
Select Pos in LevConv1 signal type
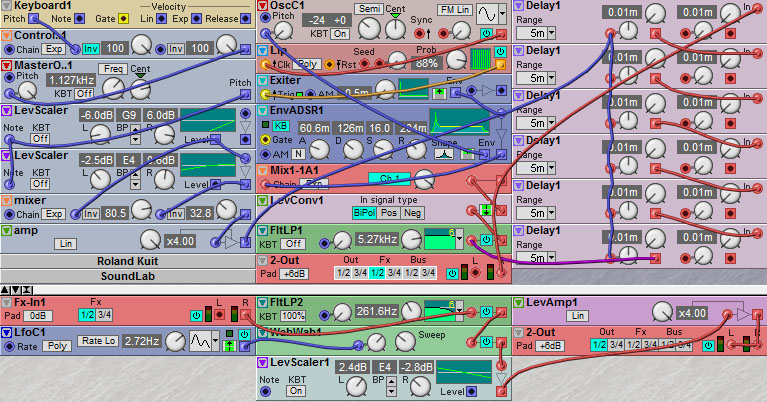coord(388,213)
